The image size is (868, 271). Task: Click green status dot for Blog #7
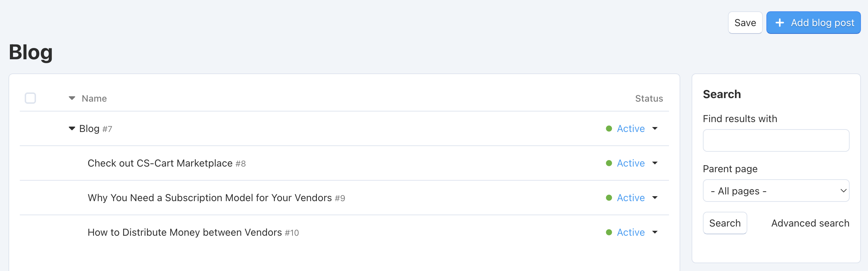pos(609,128)
